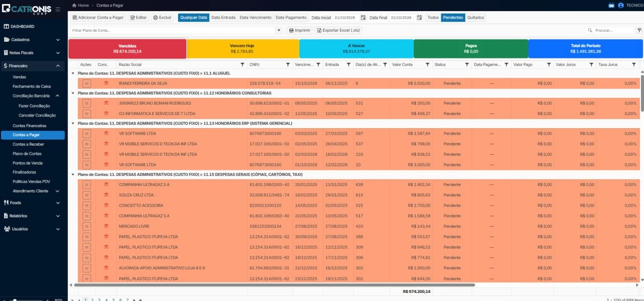Click the Data Inicial date field
This screenshot has height=301, width=644.
click(346, 18)
